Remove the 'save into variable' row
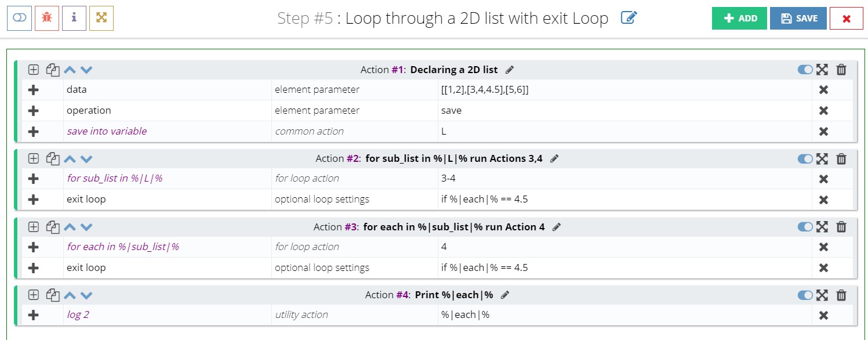Viewport: 868px width, 340px height. 823,131
